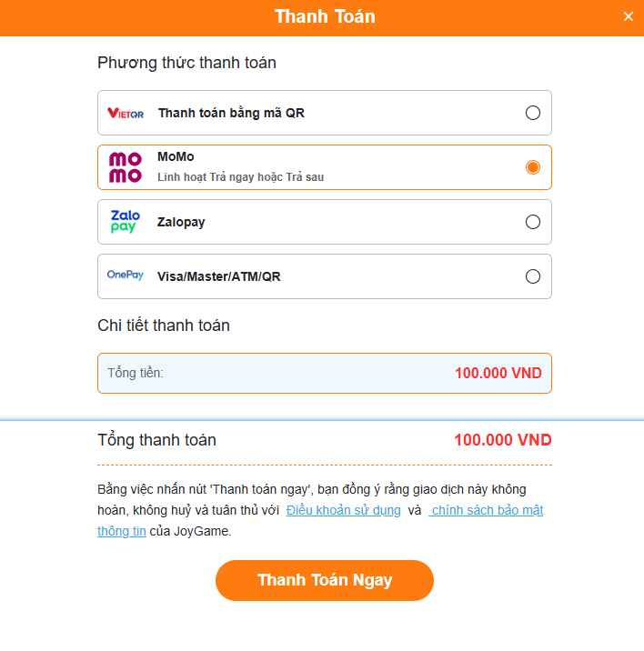
Task: Select the QR code payment radio button
Action: click(x=533, y=113)
